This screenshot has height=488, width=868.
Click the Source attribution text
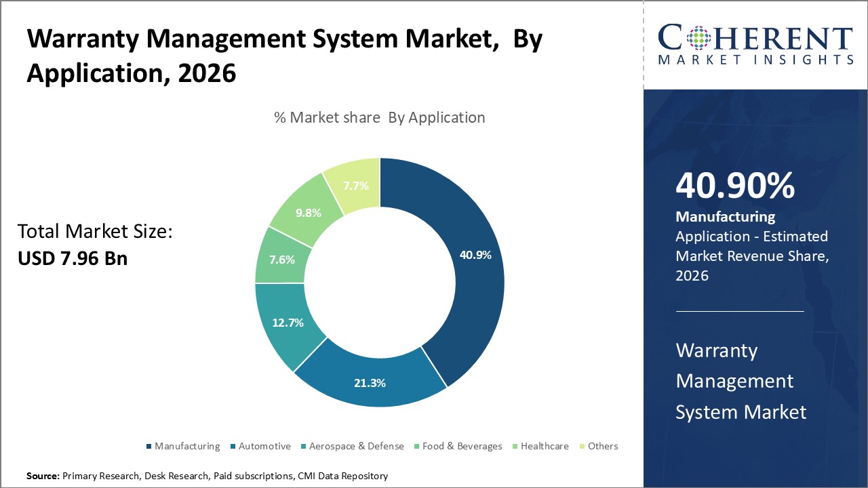coord(207,476)
